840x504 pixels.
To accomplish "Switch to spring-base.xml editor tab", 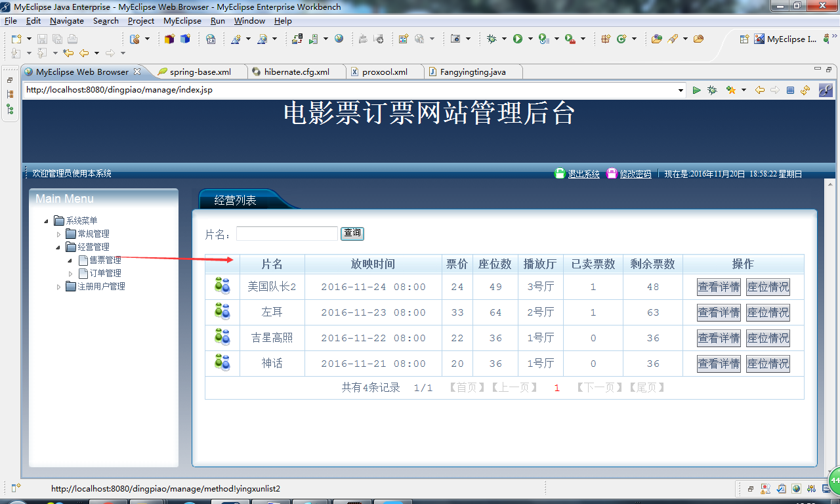I will [200, 72].
